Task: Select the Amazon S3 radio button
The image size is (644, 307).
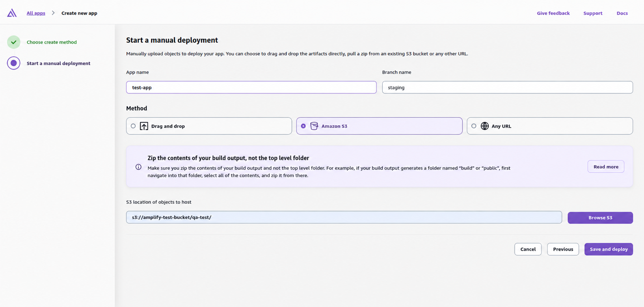Action: [303, 126]
